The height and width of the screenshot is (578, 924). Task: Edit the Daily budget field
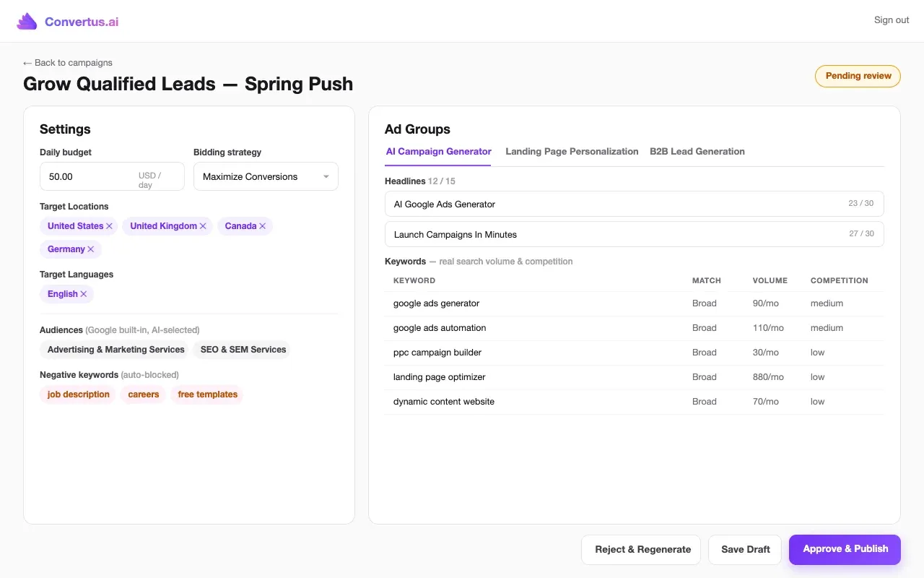[x=112, y=176]
